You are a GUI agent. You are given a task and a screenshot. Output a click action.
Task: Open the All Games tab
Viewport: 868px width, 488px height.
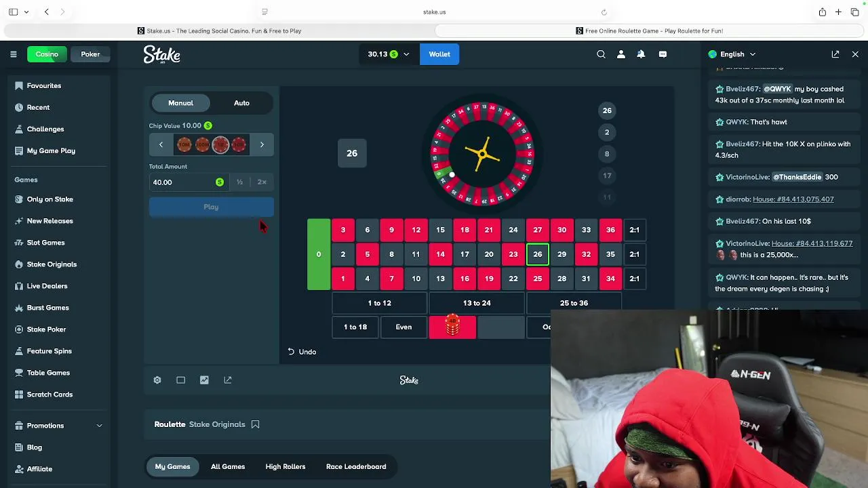pos(228,466)
